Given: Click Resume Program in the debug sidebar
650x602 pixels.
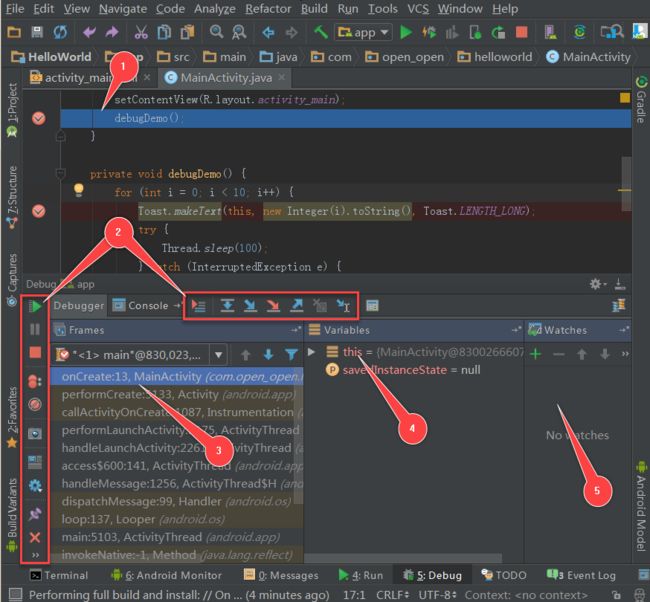Looking at the screenshot, I should pyautogui.click(x=35, y=307).
